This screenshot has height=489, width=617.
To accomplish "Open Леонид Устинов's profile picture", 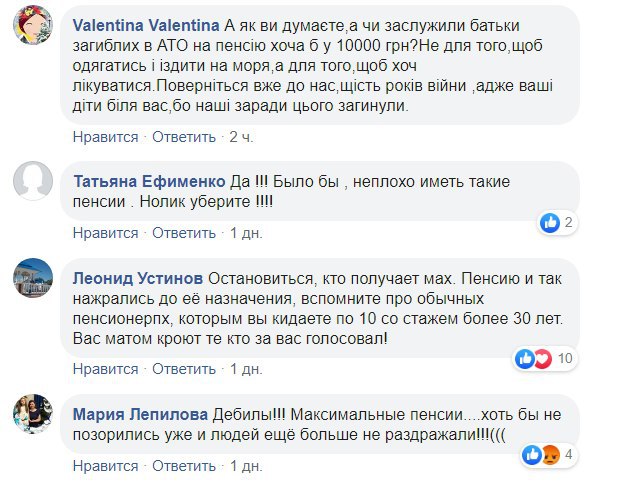I will point(32,280).
